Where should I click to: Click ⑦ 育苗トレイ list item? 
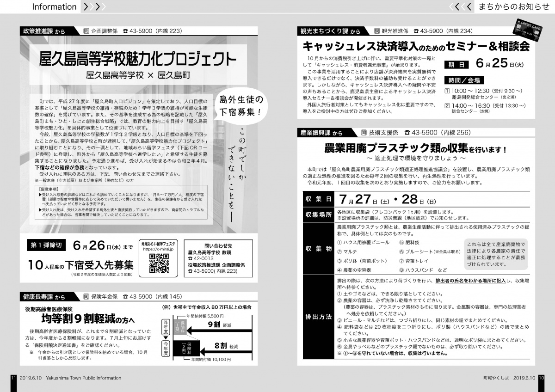[414, 261]
